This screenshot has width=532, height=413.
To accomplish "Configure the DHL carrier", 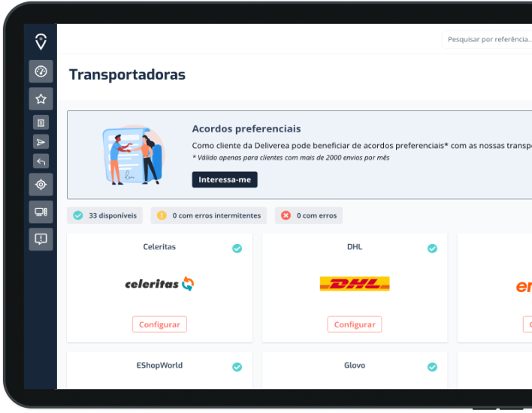I will click(355, 324).
